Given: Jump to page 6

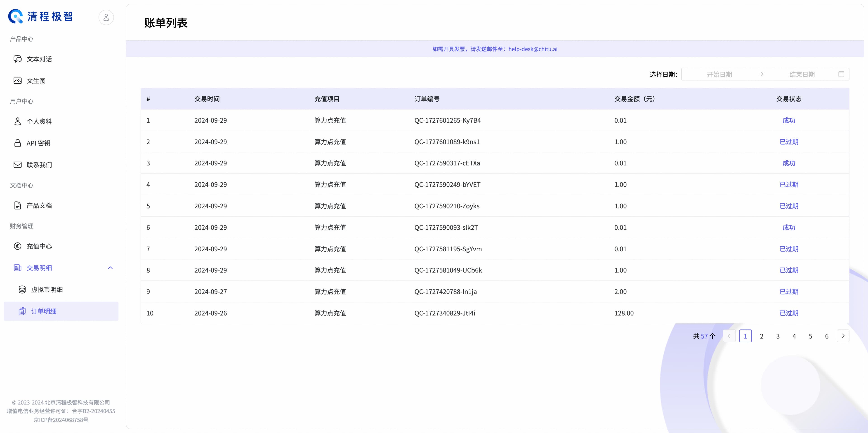Looking at the screenshot, I should click(827, 336).
